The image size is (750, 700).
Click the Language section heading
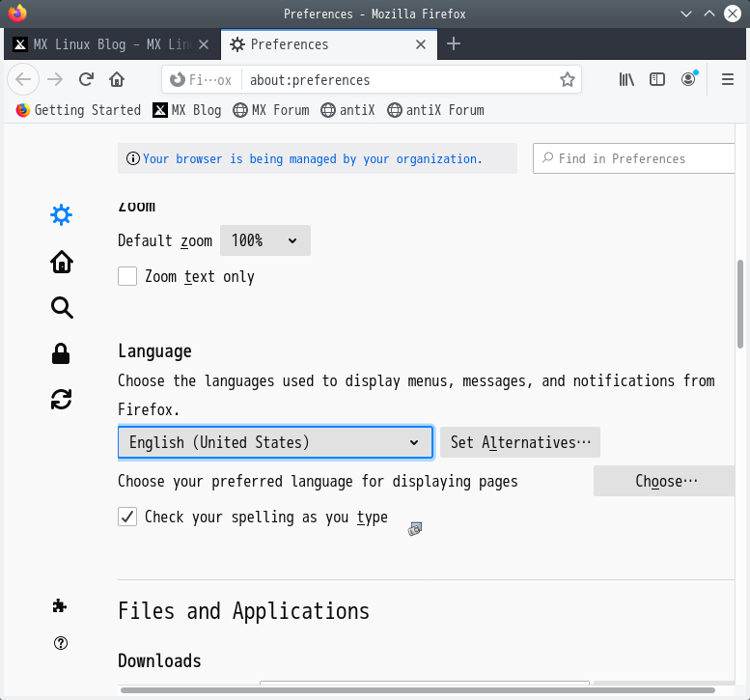tap(155, 351)
